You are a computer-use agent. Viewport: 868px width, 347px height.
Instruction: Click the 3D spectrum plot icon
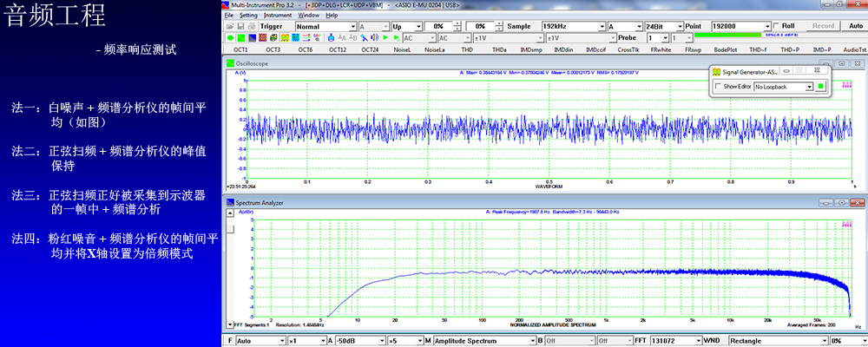(273, 37)
